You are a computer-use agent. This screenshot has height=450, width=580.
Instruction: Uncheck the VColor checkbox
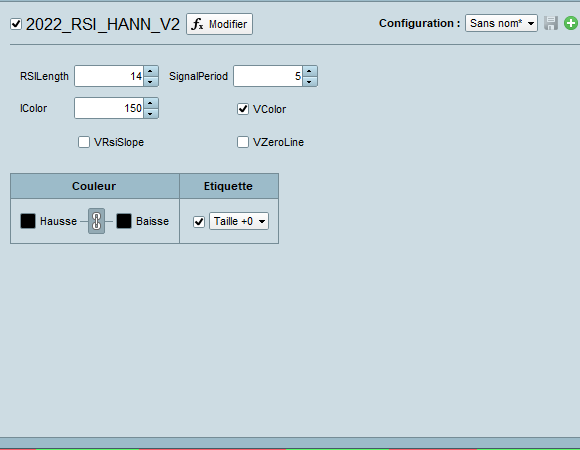(243, 109)
